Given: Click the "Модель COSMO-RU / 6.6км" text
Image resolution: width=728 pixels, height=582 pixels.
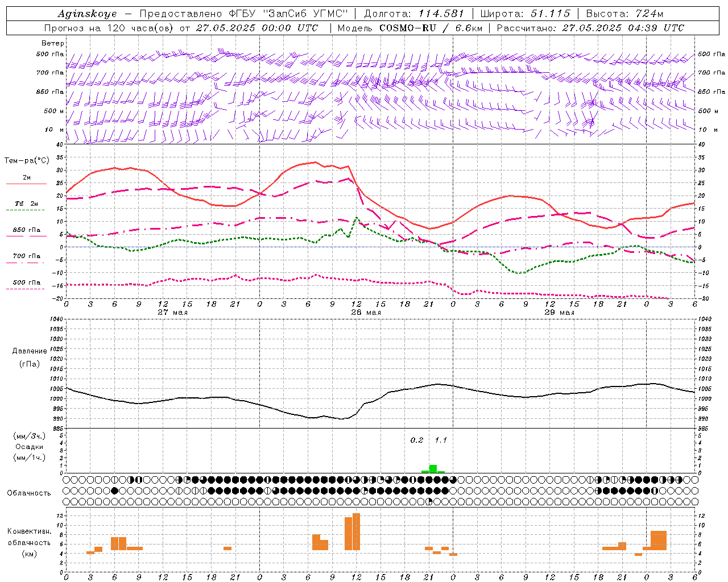Looking at the screenshot, I should [409, 28].
